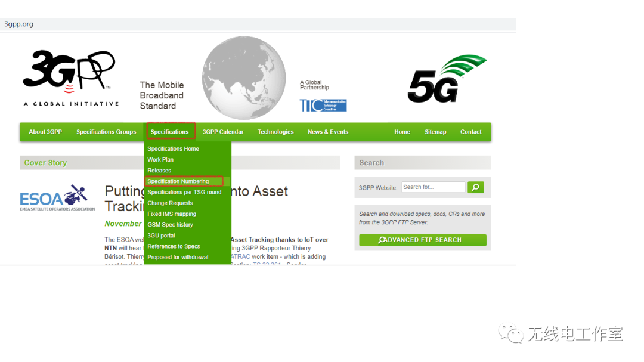
Task: Open the Specifications menu
Action: pyautogui.click(x=169, y=132)
